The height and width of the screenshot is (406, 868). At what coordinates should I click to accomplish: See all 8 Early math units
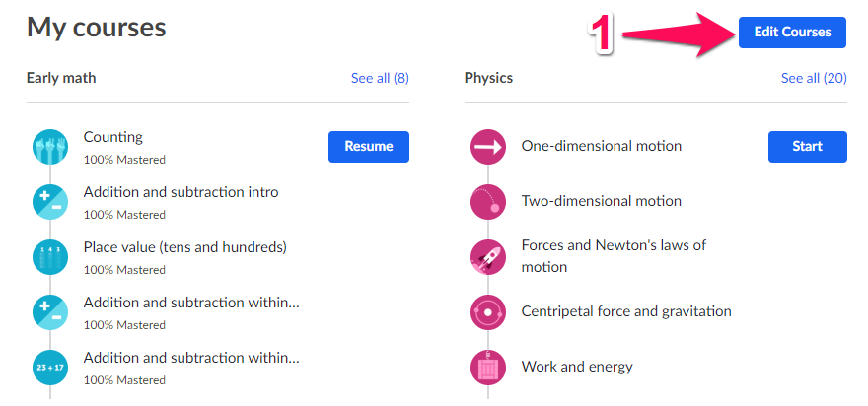(x=381, y=78)
